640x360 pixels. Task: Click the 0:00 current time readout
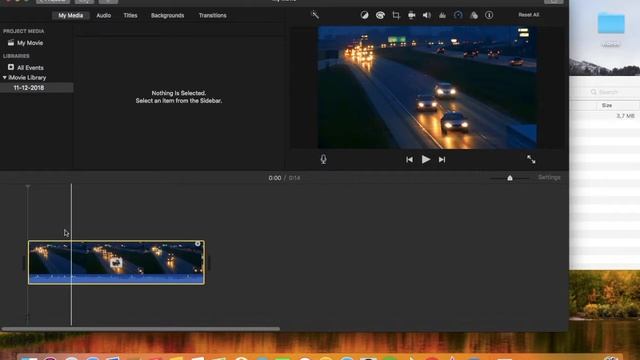click(x=275, y=178)
